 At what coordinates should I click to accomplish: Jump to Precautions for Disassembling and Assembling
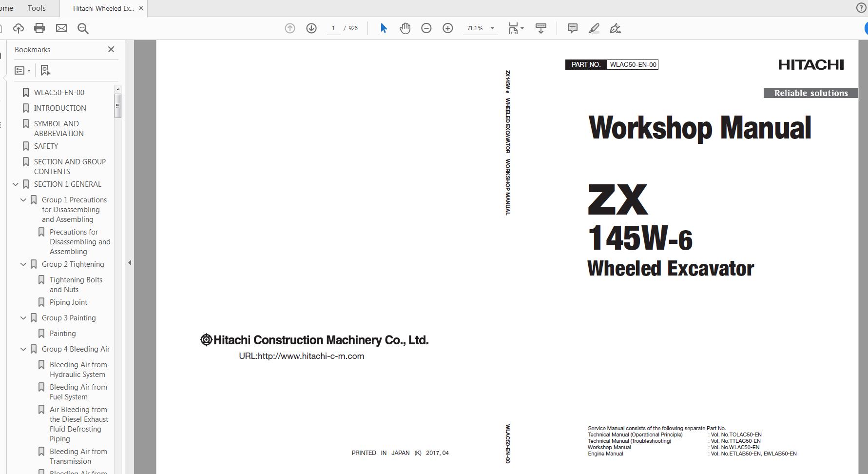point(80,241)
